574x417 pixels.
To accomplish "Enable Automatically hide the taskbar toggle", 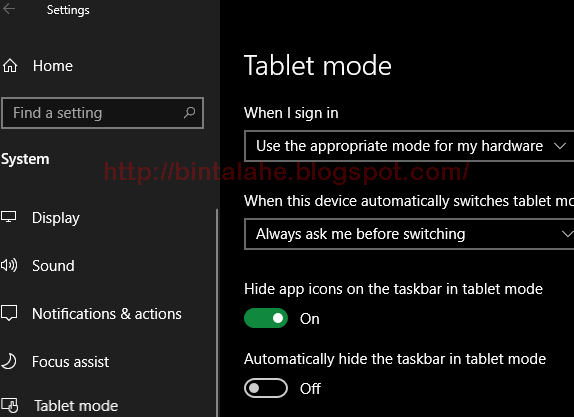I will tap(266, 388).
